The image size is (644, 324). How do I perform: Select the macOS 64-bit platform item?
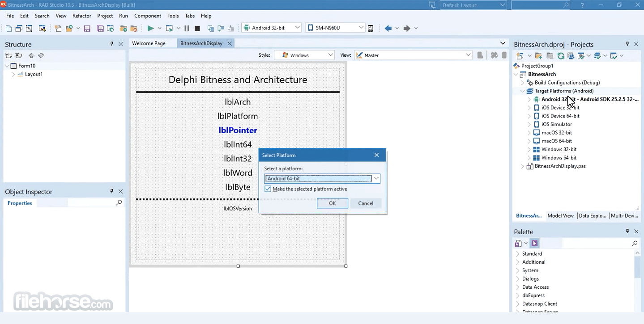tap(556, 141)
